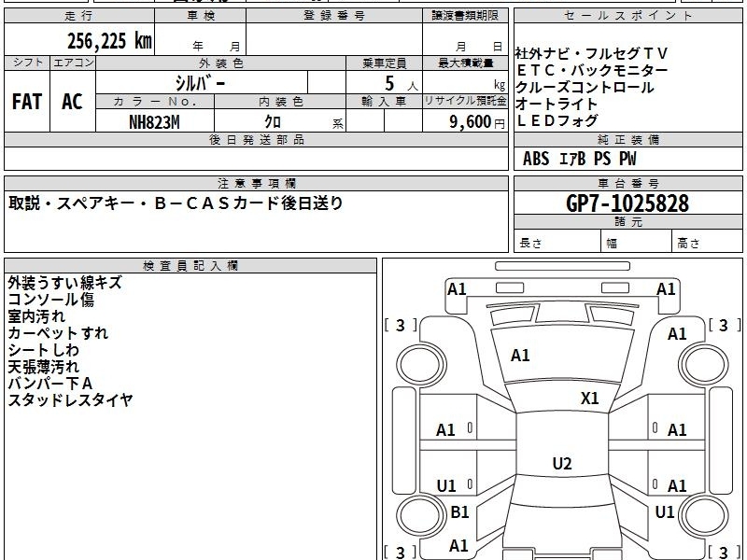Viewport: 747px width, 560px height.
Task: Click the 長さ dimension cell
Action: 557,241
